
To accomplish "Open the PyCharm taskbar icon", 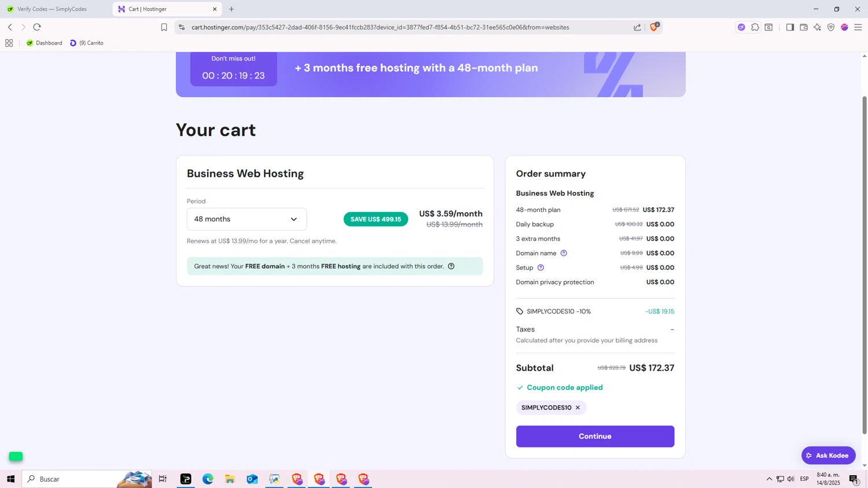I will 186,479.
